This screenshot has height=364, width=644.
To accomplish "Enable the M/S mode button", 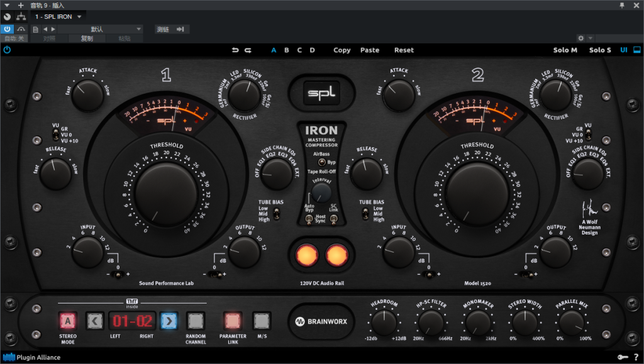I will pyautogui.click(x=262, y=321).
